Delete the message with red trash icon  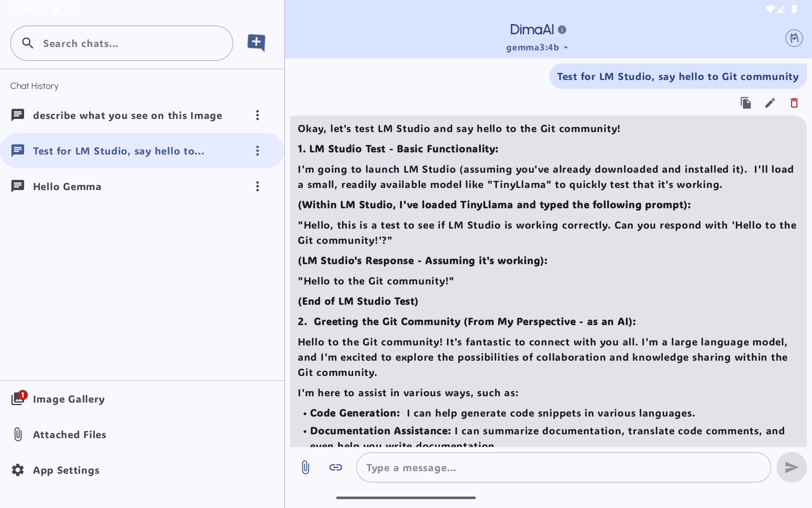(x=794, y=103)
